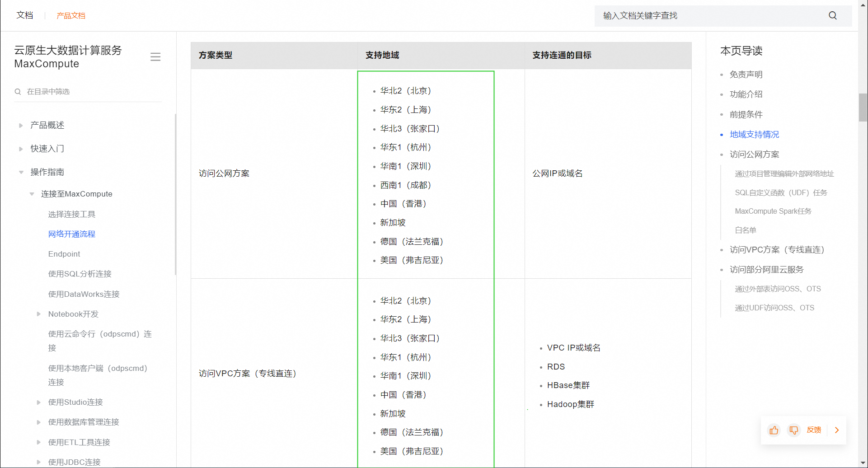Open 使用本地客户端（odpscmd）连接 page
This screenshot has width=868, height=468.
(98, 375)
